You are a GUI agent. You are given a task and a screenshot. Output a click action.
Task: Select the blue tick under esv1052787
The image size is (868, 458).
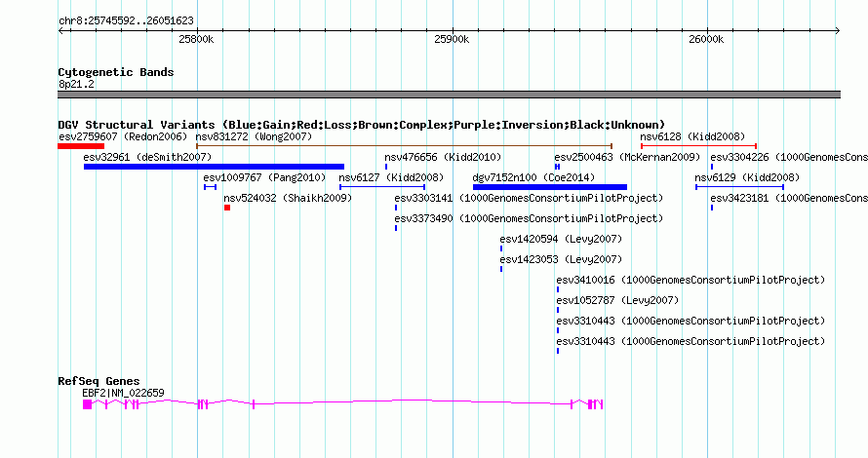[x=558, y=310]
